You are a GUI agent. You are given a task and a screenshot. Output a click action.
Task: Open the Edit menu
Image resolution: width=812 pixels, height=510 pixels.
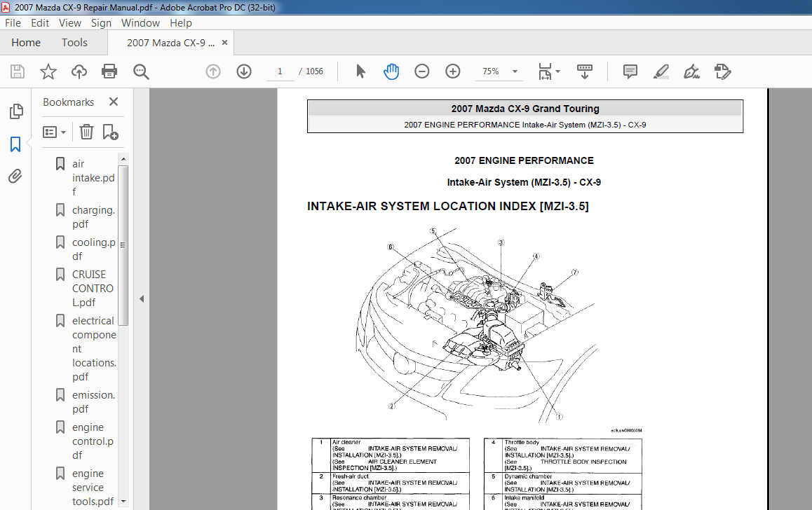click(x=40, y=22)
